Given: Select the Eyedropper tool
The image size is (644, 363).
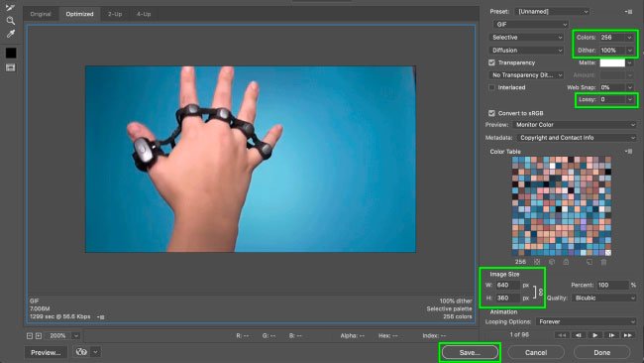Looking at the screenshot, I should point(10,34).
